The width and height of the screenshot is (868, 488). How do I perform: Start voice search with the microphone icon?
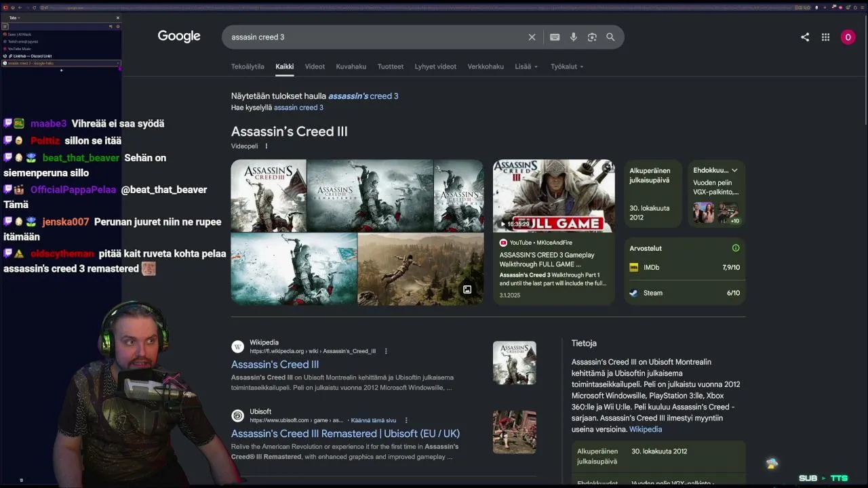click(574, 37)
